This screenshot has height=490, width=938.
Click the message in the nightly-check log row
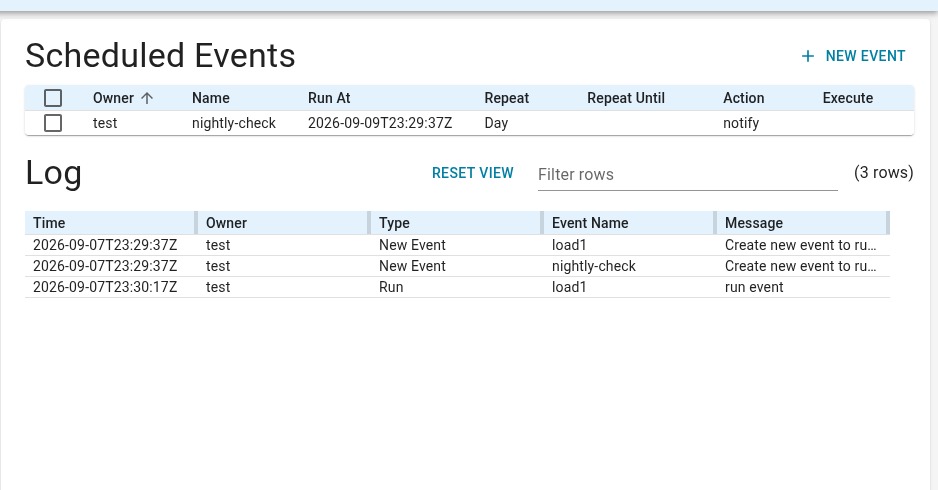coord(800,266)
